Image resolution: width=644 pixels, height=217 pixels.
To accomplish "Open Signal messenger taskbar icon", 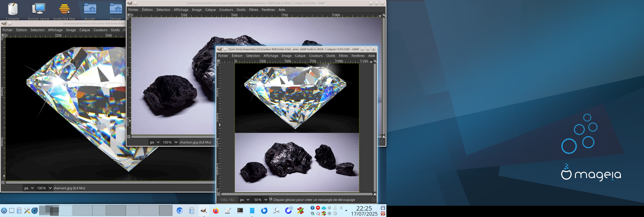I will coord(289,210).
